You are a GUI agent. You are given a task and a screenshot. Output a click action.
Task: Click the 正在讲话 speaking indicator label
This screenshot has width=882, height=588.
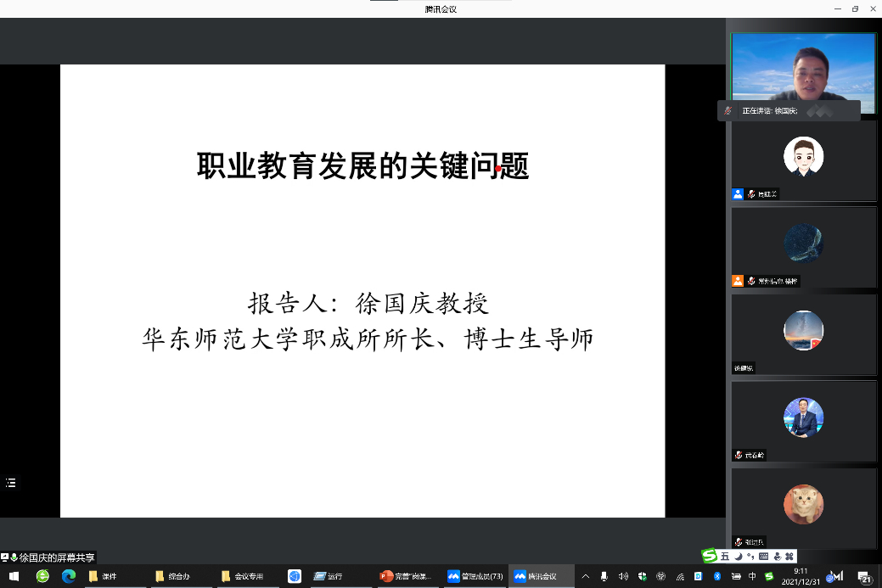(769, 111)
